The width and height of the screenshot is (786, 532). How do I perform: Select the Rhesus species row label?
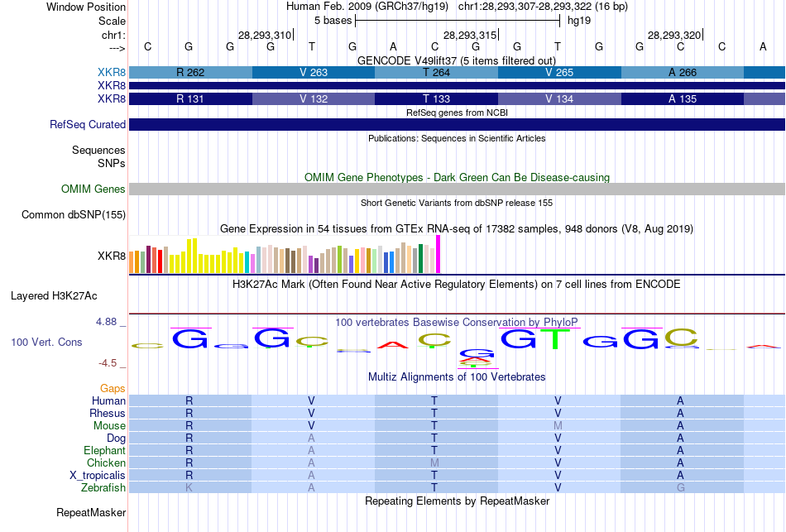pyautogui.click(x=108, y=413)
